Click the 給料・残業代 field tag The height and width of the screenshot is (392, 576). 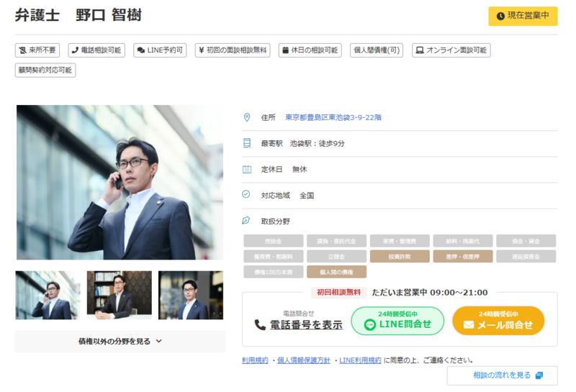[463, 241]
